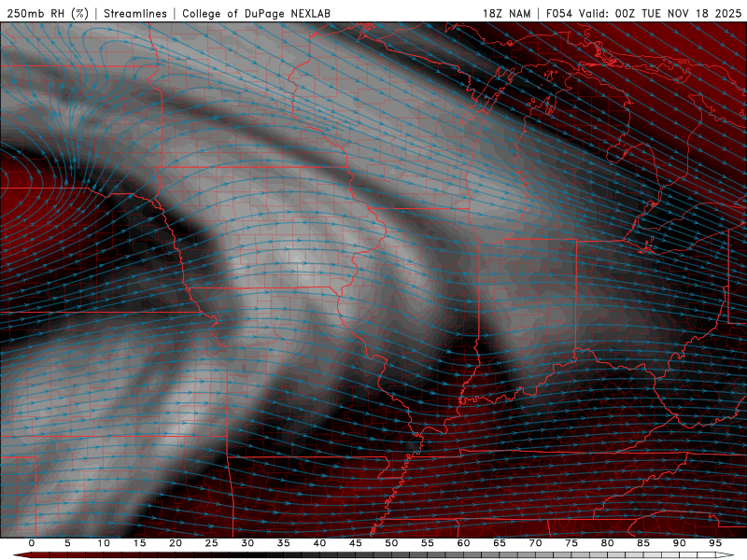Click the 80 tick label on color scale
This screenshot has height=560, width=747.
[x=607, y=543]
